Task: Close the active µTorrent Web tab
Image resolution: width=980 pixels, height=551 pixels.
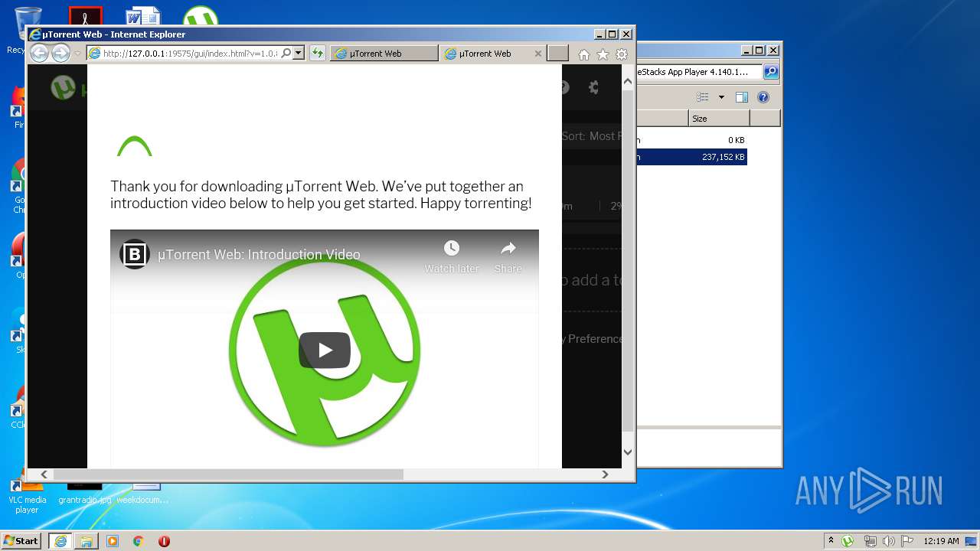Action: pos(537,54)
